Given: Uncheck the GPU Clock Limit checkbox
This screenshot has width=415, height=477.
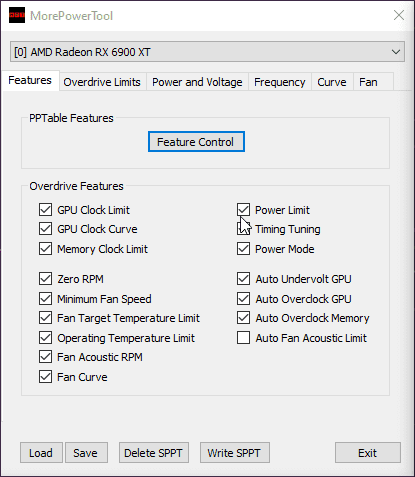Looking at the screenshot, I should 45,210.
